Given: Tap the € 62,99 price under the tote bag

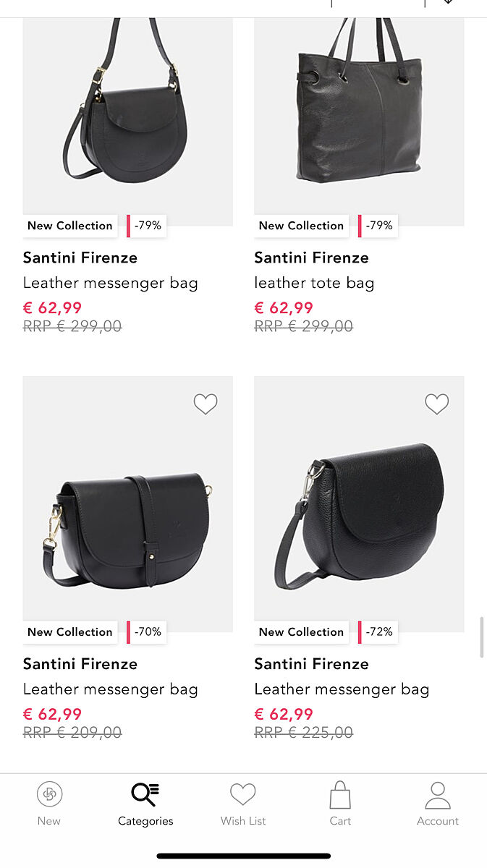Looking at the screenshot, I should click(284, 308).
